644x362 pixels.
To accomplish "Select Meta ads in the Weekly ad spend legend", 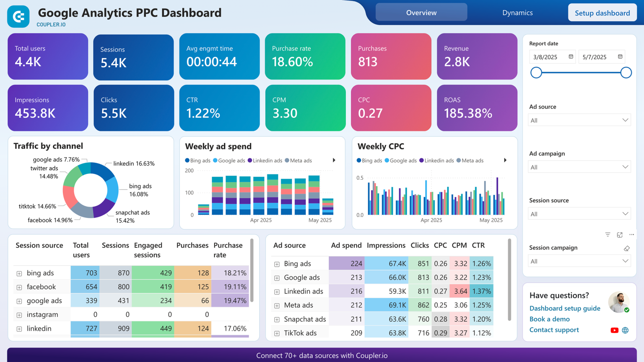I will coord(299,160).
